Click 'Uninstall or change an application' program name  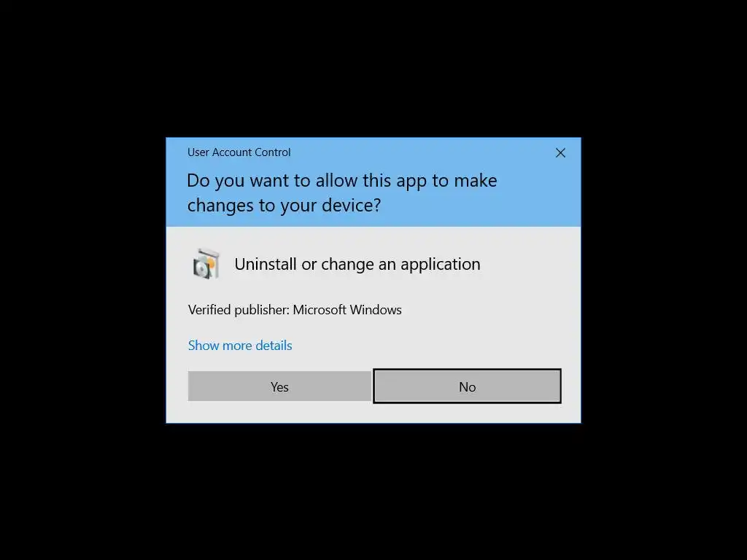357,264
